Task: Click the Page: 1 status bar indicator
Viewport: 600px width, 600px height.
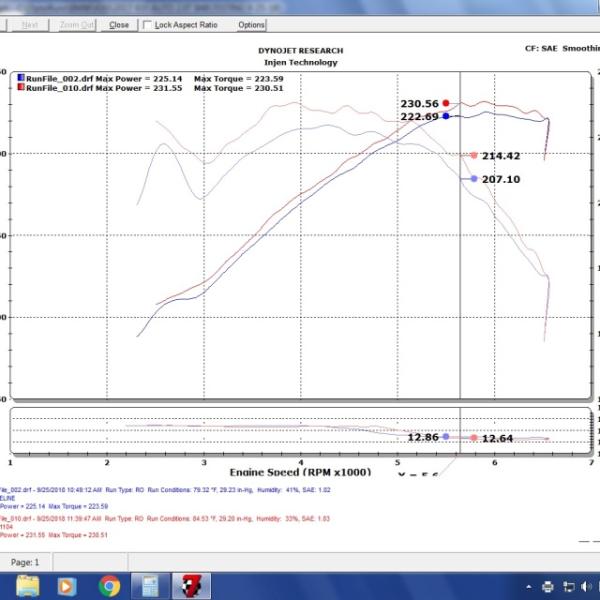Action: coord(25,562)
